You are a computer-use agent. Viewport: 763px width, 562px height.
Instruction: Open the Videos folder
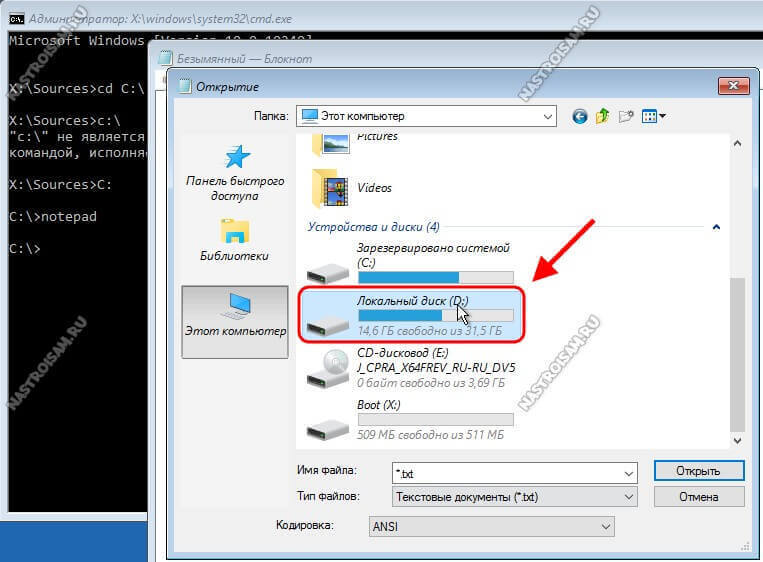pos(352,188)
